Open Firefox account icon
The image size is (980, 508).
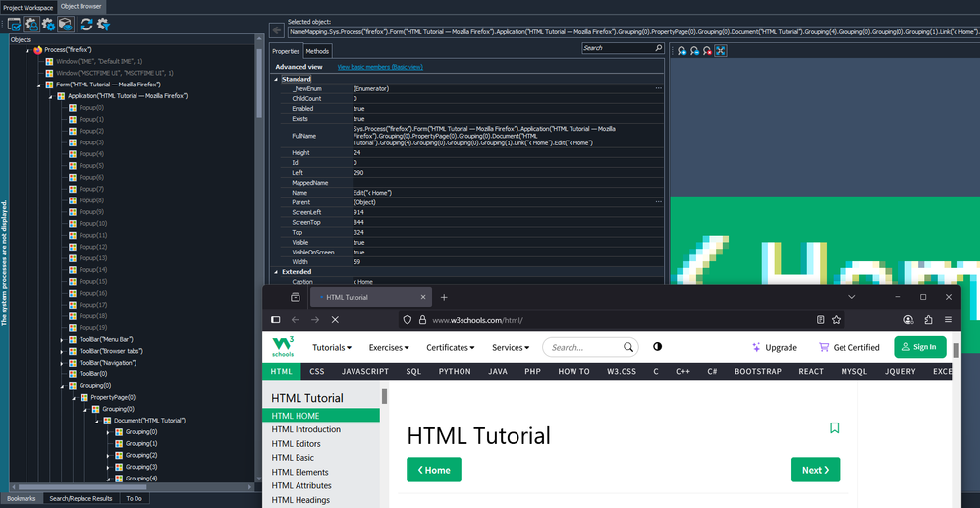[908, 319]
